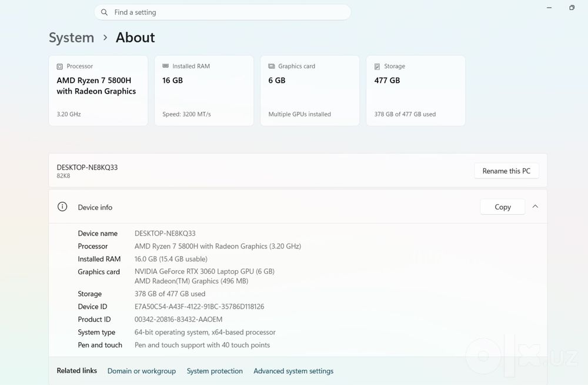Click the Storage drive icon in the top card
The height and width of the screenshot is (385, 588).
click(377, 67)
